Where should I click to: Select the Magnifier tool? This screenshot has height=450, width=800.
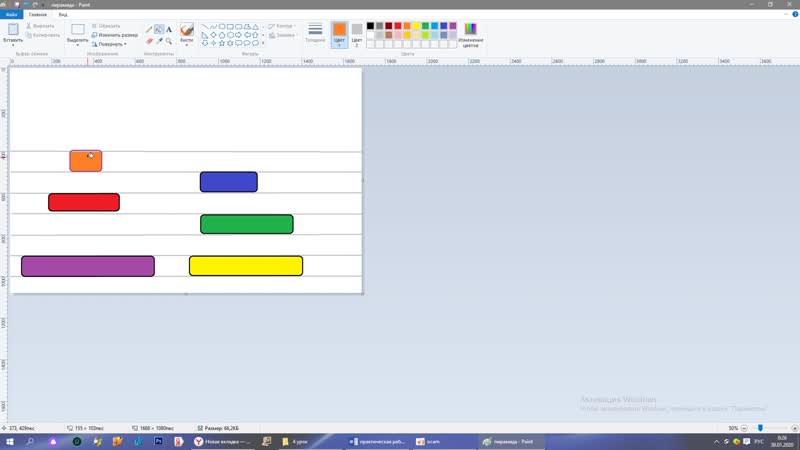[169, 41]
